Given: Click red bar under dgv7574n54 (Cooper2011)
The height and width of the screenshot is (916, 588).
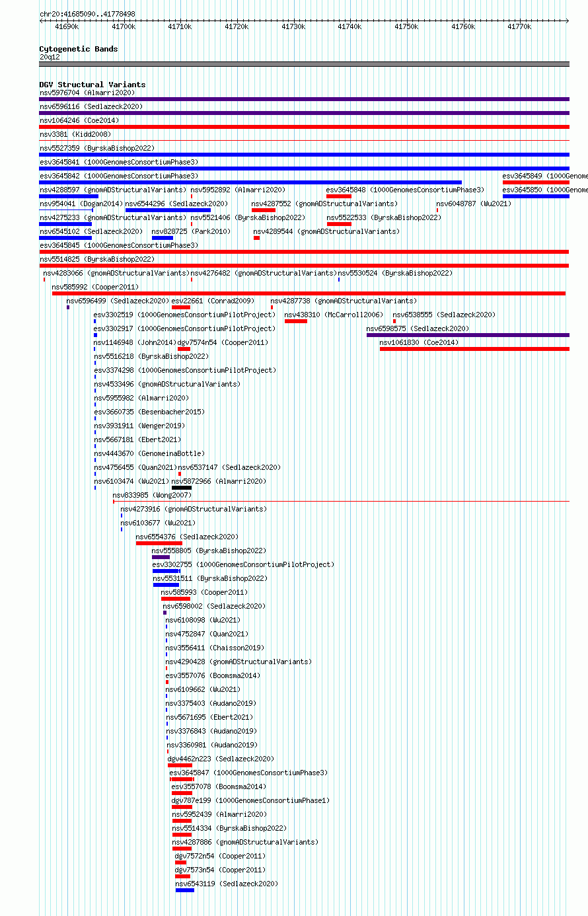Looking at the screenshot, I should tap(184, 349).
